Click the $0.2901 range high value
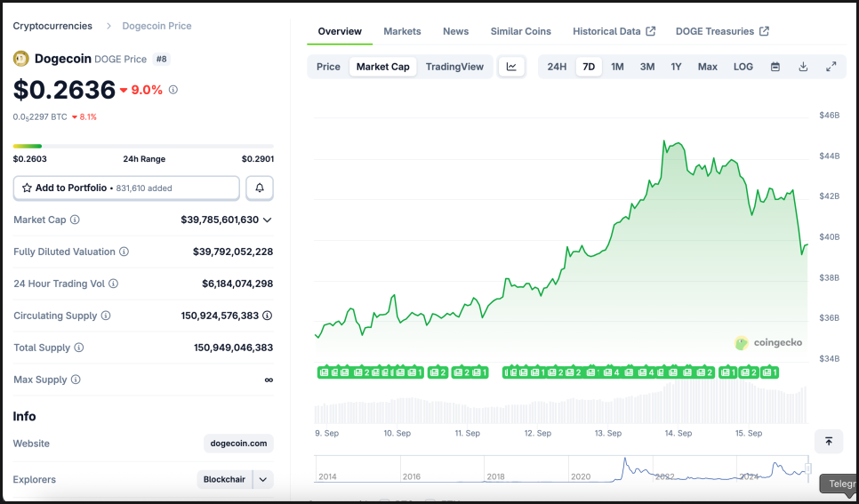Image resolution: width=859 pixels, height=504 pixels. (x=258, y=159)
